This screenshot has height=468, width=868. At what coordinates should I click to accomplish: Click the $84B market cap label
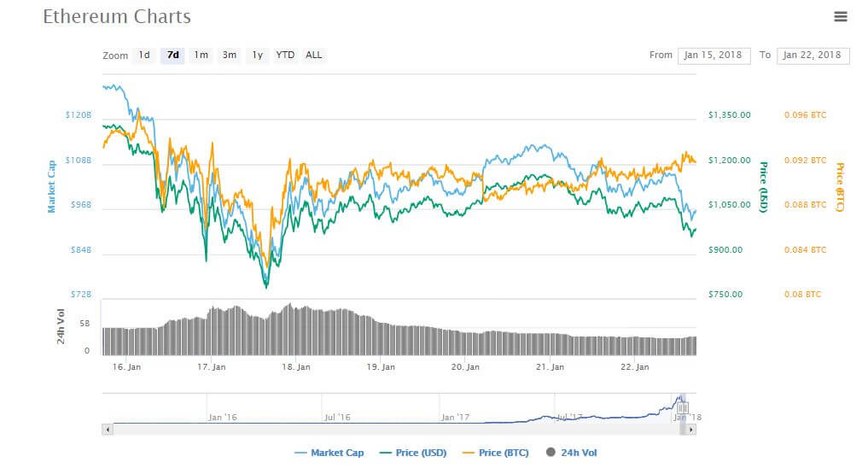click(81, 250)
